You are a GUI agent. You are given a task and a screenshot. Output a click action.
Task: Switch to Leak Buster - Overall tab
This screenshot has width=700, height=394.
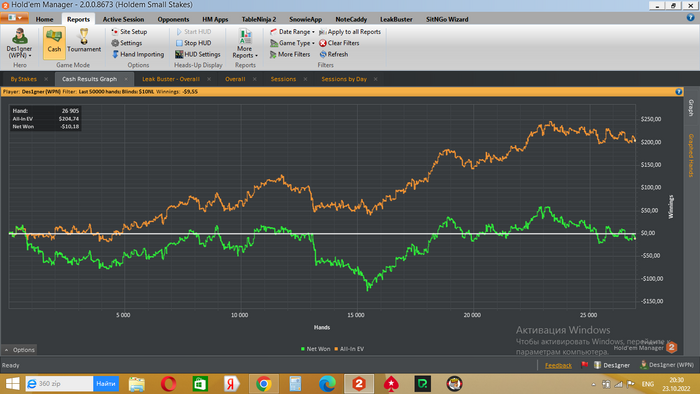[x=171, y=79]
